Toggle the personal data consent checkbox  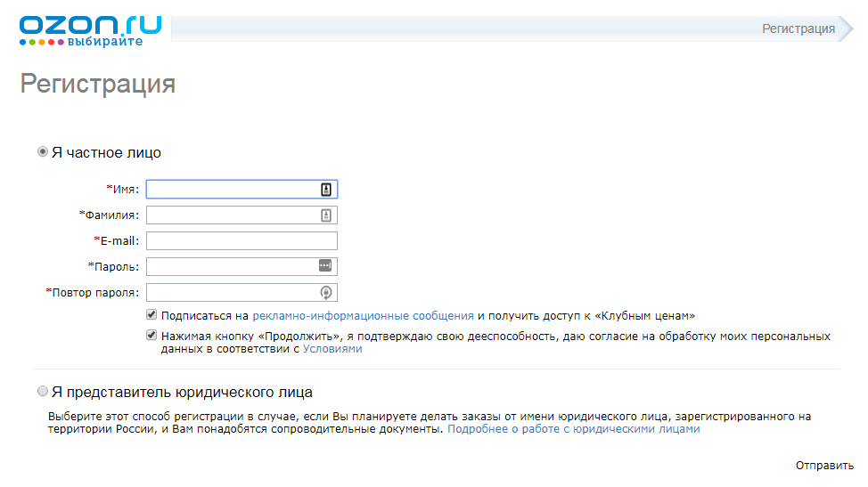[x=152, y=337]
